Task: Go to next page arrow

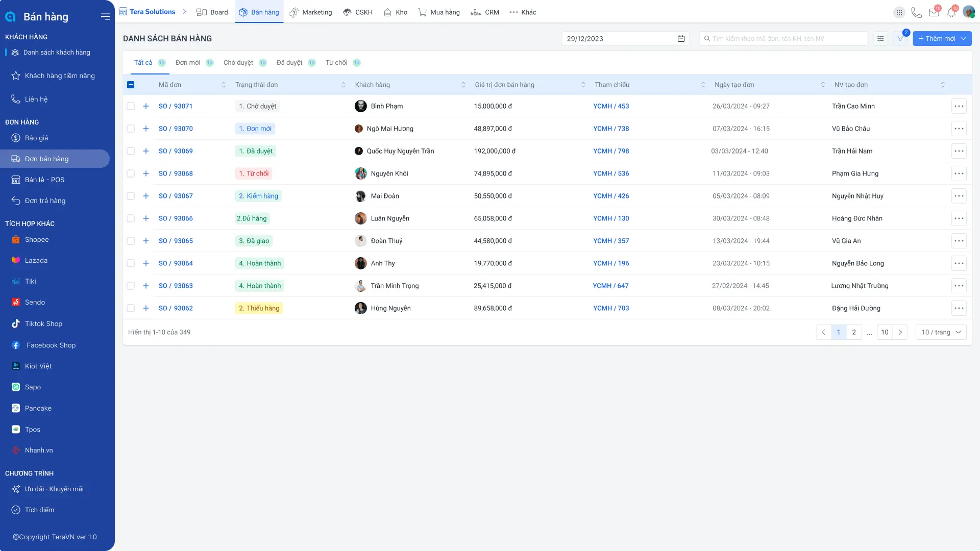Action: coord(900,332)
